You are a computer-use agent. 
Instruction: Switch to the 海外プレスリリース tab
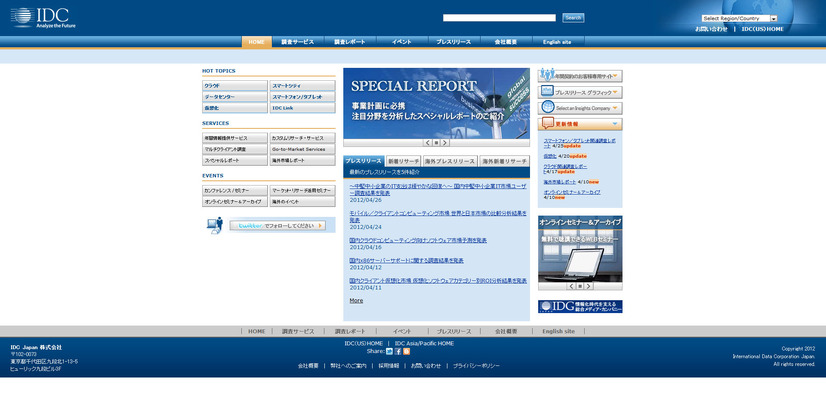(x=449, y=161)
